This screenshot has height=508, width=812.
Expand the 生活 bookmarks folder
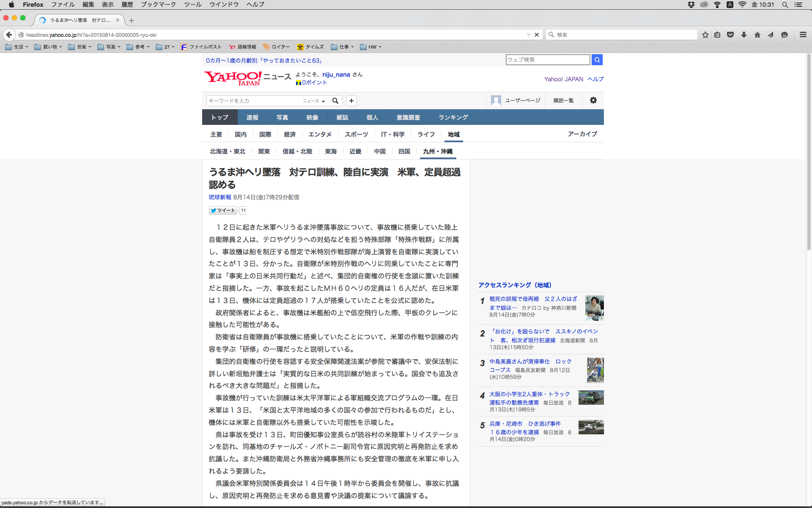(x=17, y=47)
